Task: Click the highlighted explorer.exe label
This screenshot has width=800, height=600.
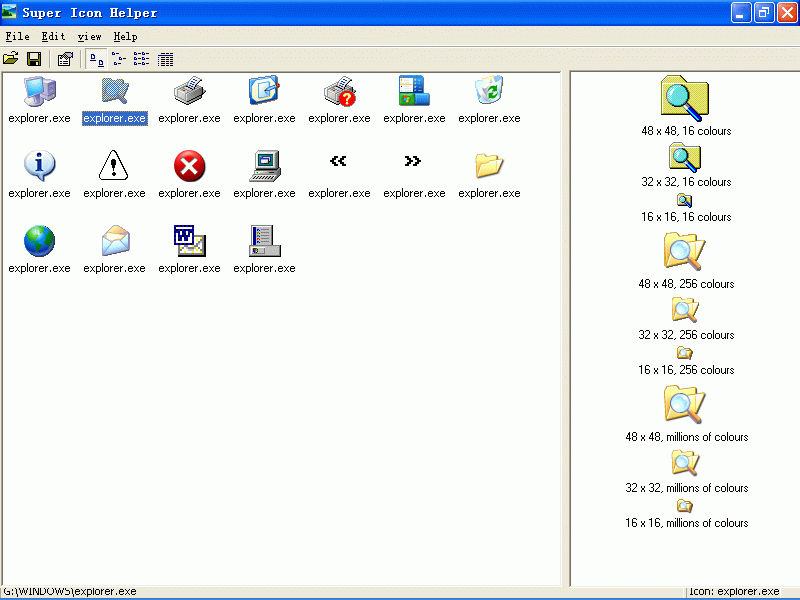Action: tap(115, 118)
